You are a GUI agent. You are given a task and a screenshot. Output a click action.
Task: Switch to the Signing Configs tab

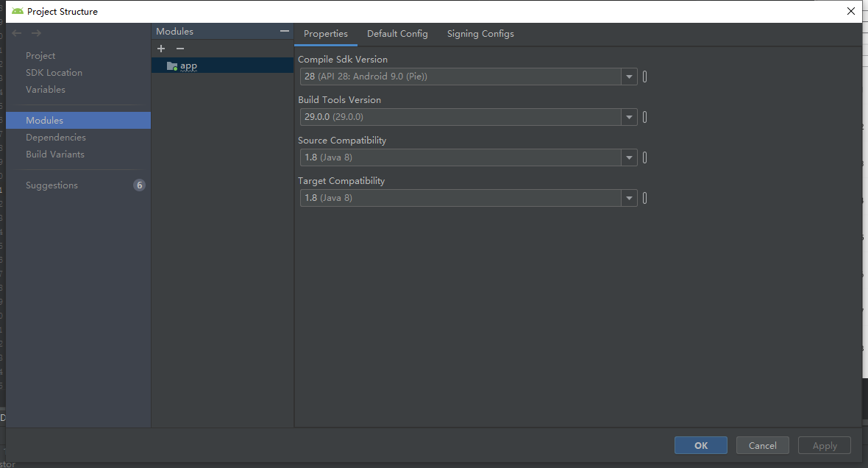click(x=480, y=34)
